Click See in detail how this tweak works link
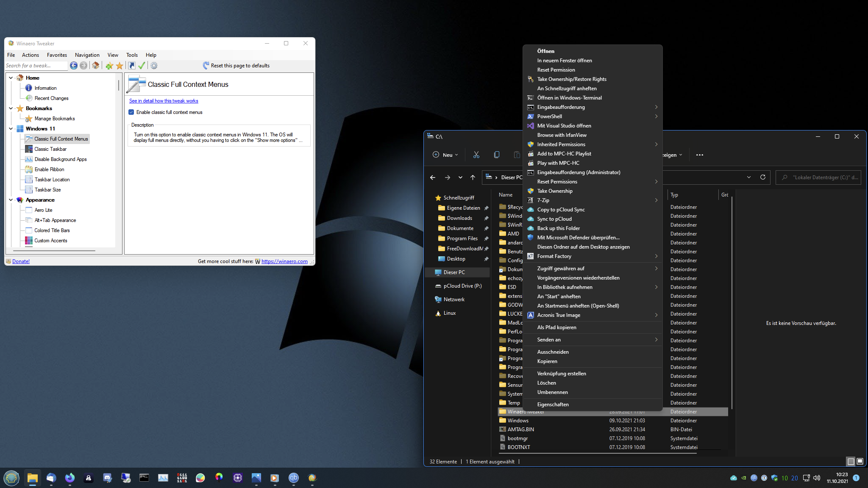 pos(164,101)
